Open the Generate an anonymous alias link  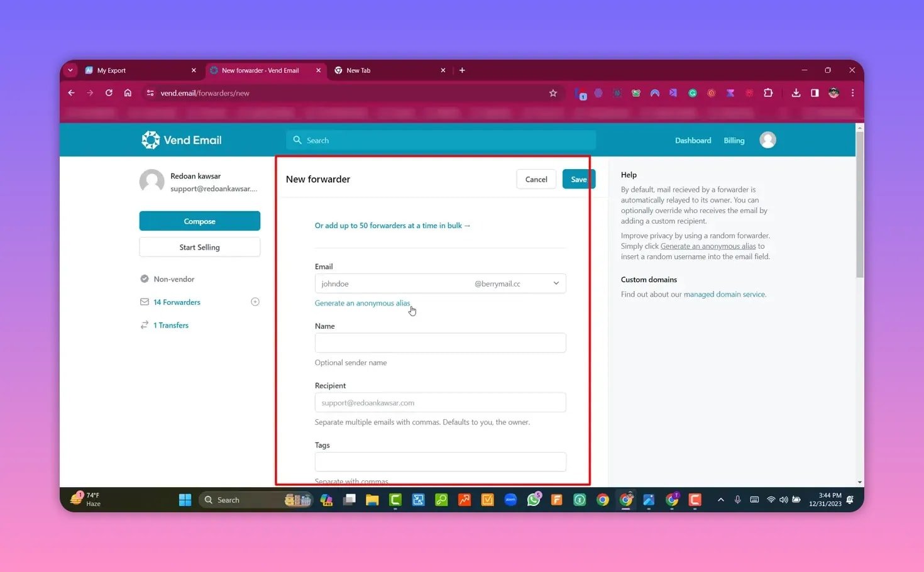(363, 303)
